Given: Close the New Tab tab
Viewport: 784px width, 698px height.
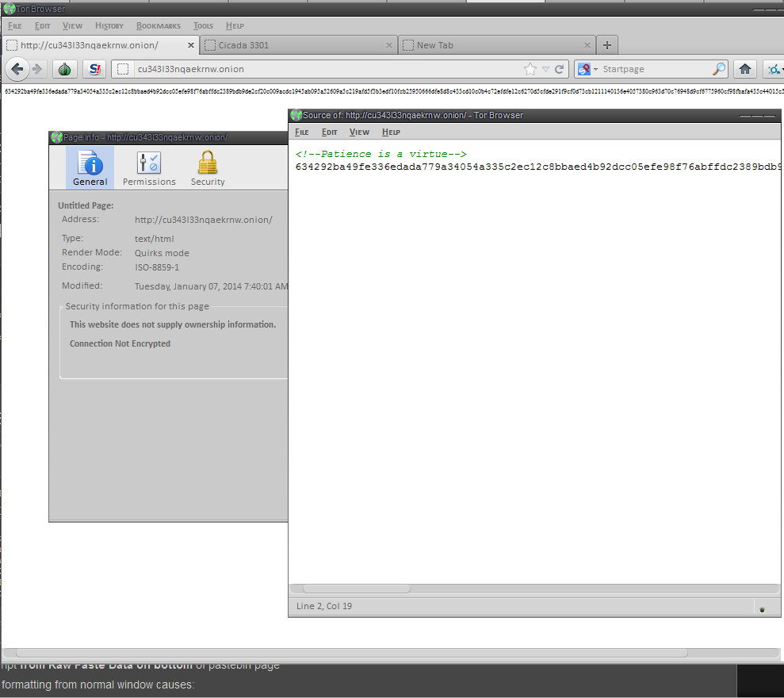Looking at the screenshot, I should [587, 45].
